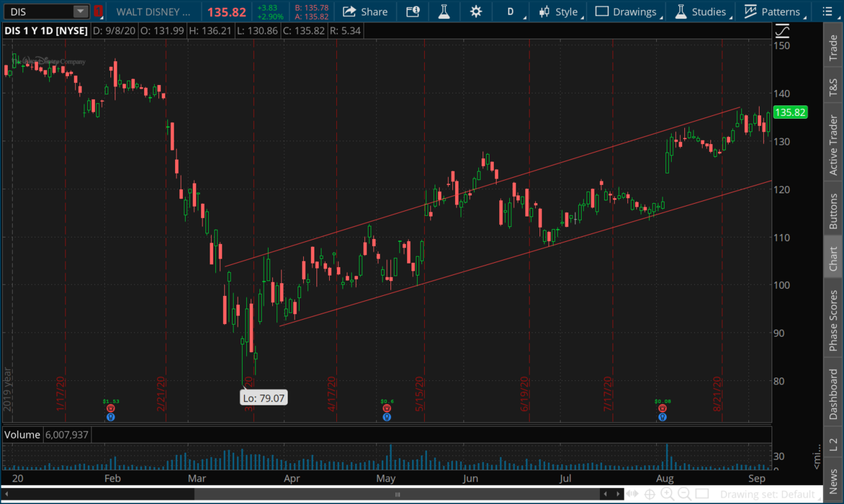Click the red symbol status indicator beside DIS

pos(98,11)
